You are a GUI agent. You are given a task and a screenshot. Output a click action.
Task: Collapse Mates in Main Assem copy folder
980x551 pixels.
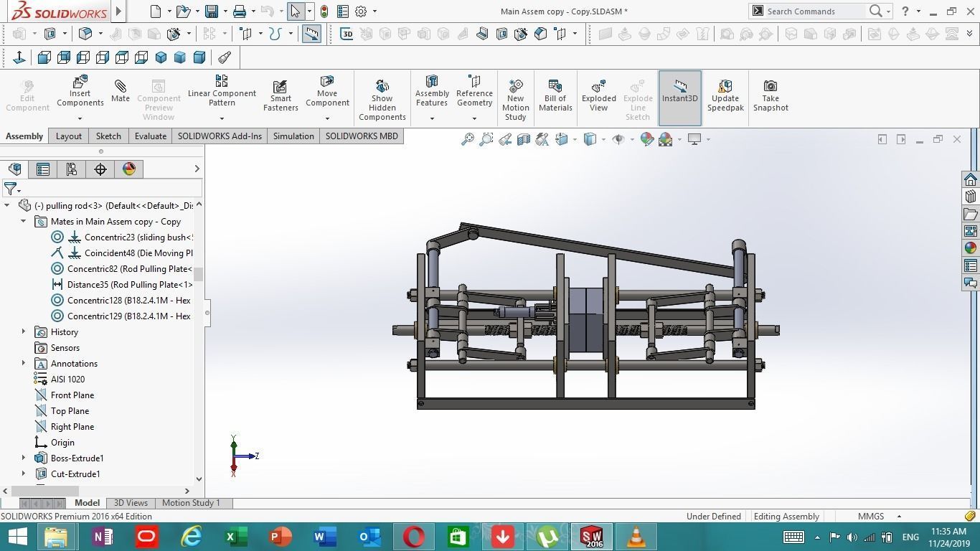coord(24,222)
